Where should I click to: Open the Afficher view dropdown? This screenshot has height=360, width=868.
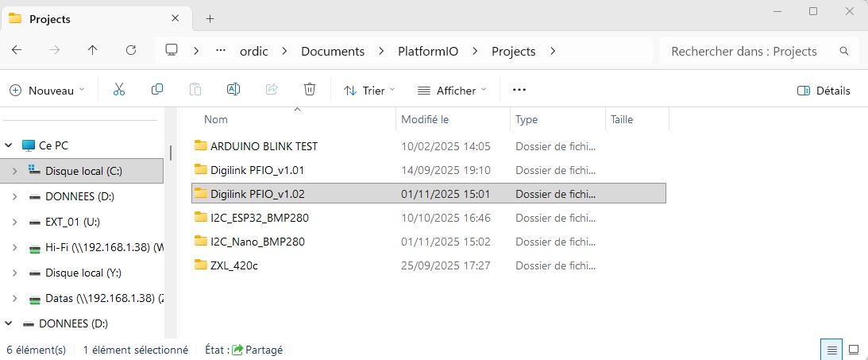pyautogui.click(x=452, y=91)
